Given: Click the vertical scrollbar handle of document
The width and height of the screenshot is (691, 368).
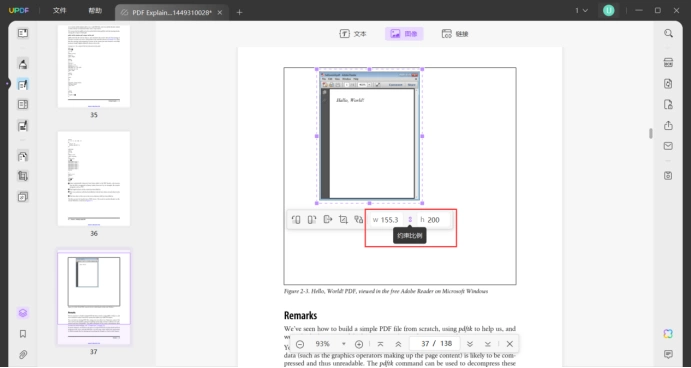Looking at the screenshot, I should point(650,133).
